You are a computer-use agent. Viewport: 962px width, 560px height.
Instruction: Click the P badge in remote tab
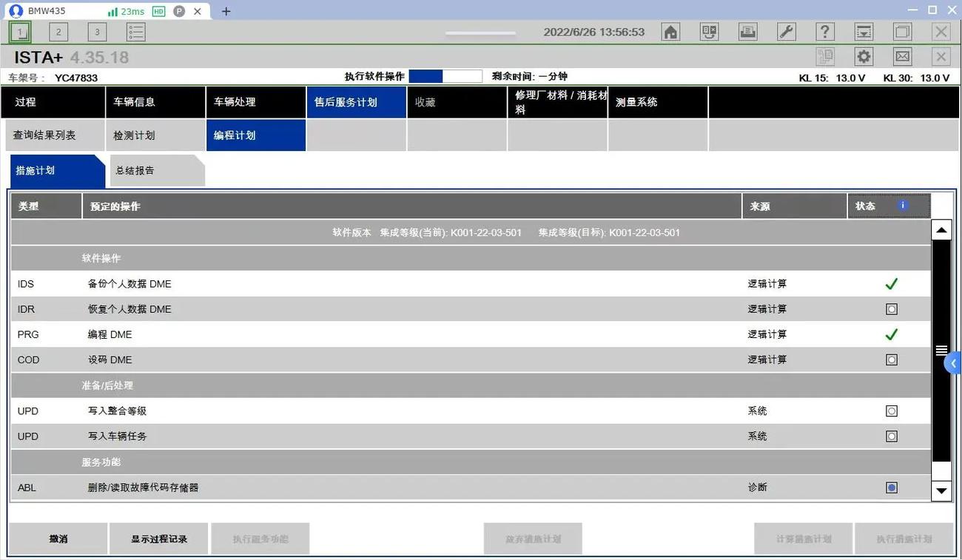tap(178, 11)
